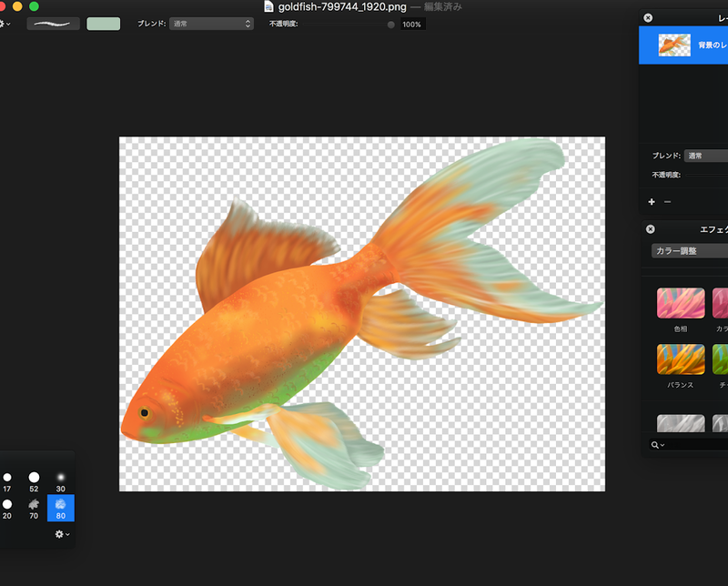Pick the soft size 30 brush

tap(60, 478)
